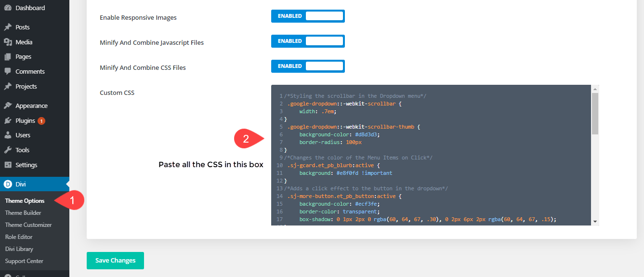The image size is (644, 277).
Task: Click the Dashboard gauge icon
Action: (8, 8)
